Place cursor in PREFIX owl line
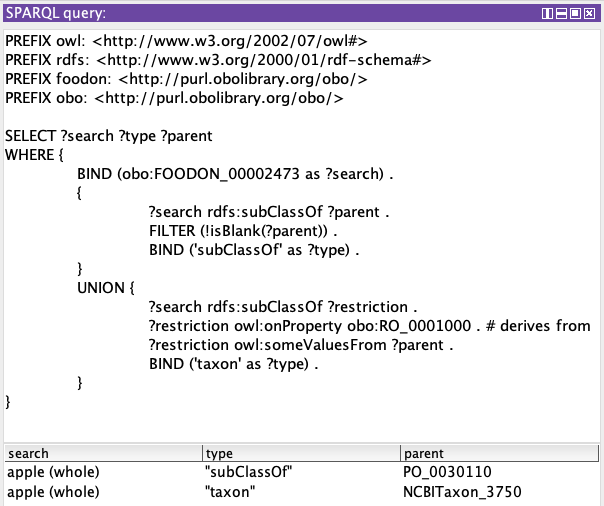The image size is (604, 506). (186, 41)
